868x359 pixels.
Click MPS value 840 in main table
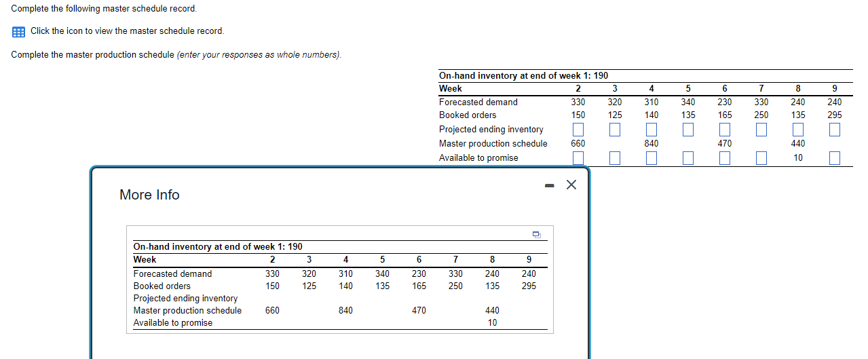(652, 144)
